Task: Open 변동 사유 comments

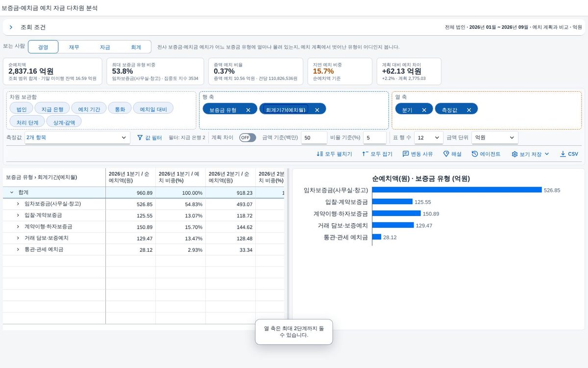Action: click(418, 154)
